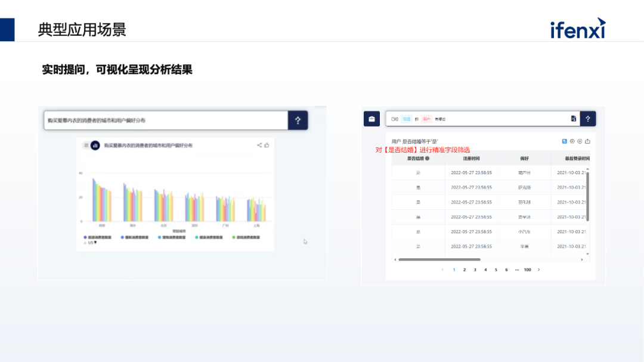Click the share icon above the bar chart
Screen dimensions: 644x362
[259, 145]
